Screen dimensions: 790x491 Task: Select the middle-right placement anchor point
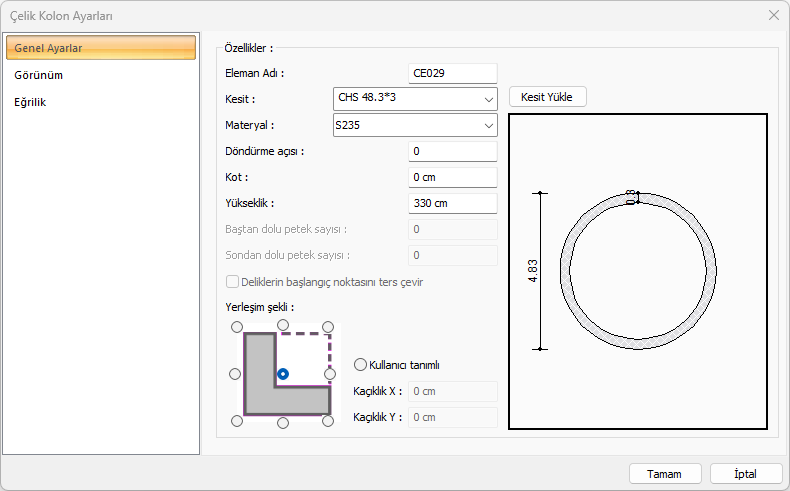tap(330, 374)
